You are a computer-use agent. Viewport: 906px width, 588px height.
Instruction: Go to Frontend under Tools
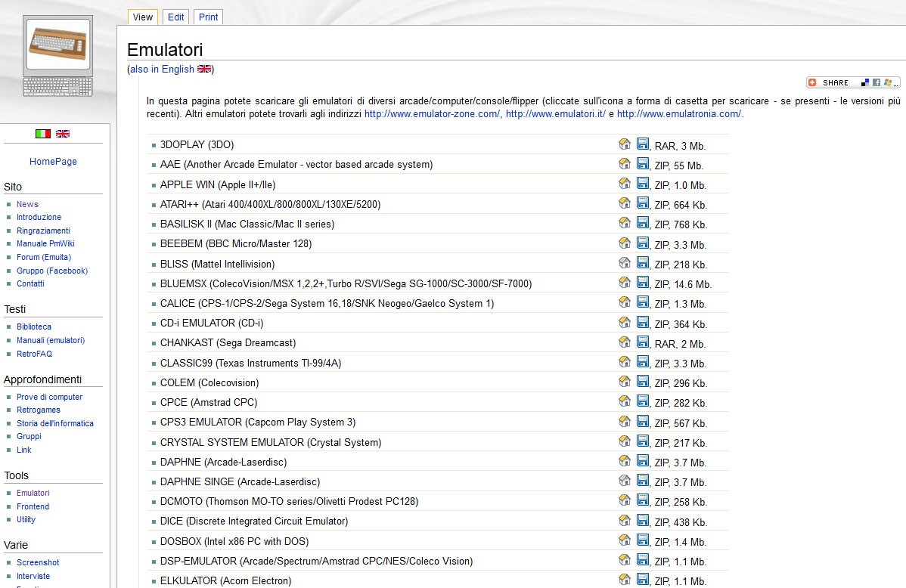point(33,506)
